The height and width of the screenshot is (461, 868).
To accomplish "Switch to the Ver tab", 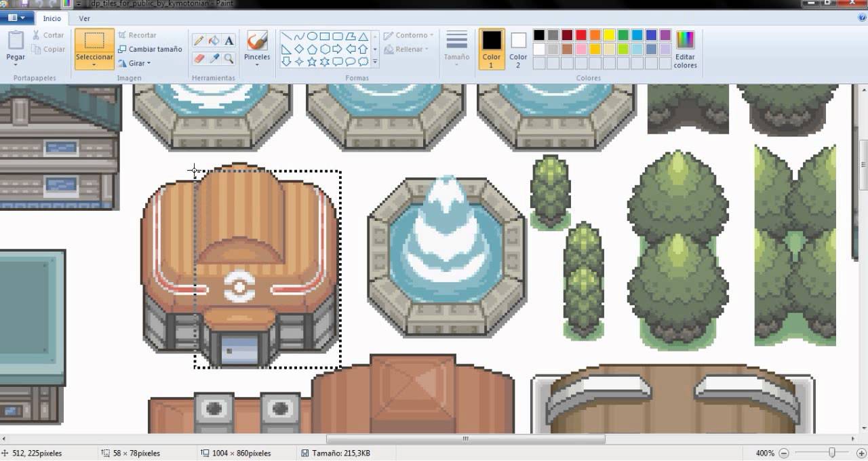I will click(85, 19).
